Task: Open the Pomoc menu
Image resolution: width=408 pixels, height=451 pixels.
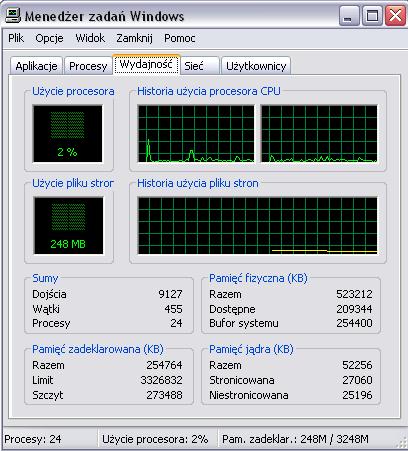Action: [x=179, y=38]
